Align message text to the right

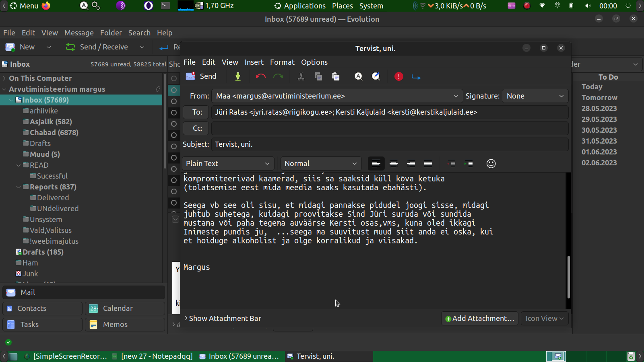pyautogui.click(x=411, y=164)
